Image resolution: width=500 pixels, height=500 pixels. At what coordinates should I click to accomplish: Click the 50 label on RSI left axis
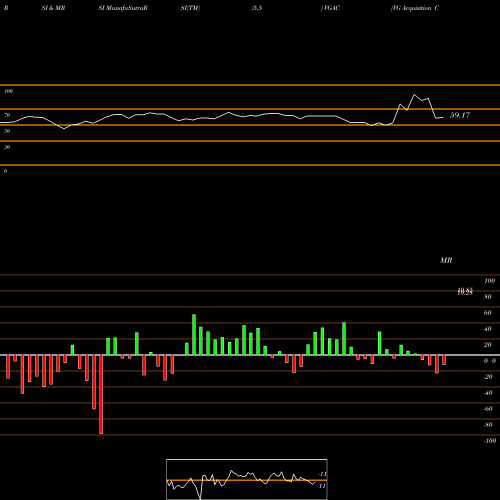coord(7,131)
